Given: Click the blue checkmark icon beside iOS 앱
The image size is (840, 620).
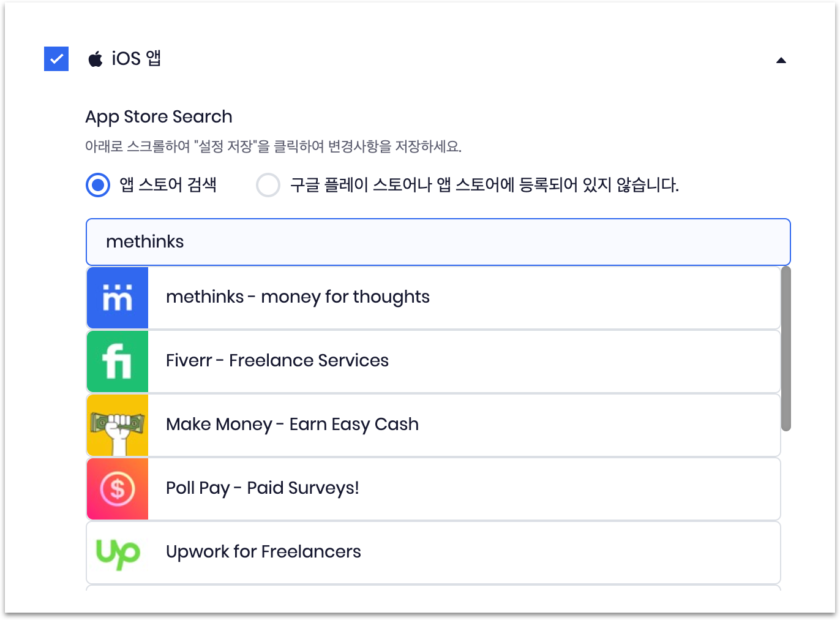Looking at the screenshot, I should coord(56,59).
